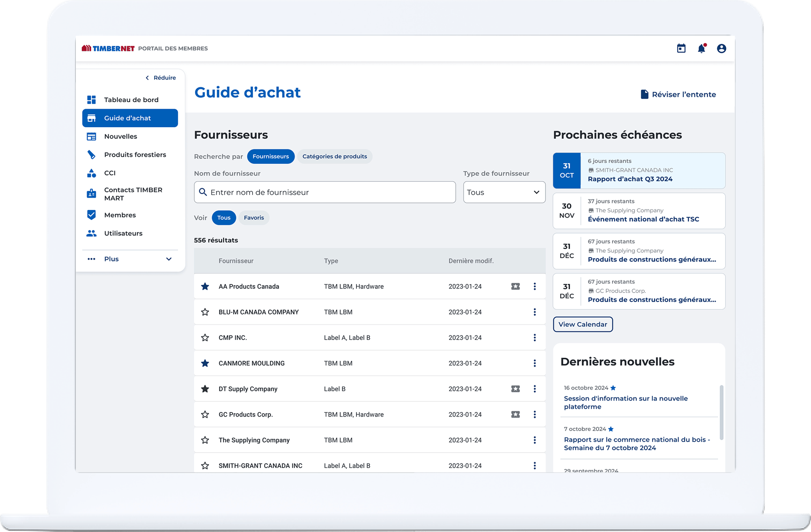Click Réviser l'entente link
811x532 pixels.
pyautogui.click(x=678, y=94)
